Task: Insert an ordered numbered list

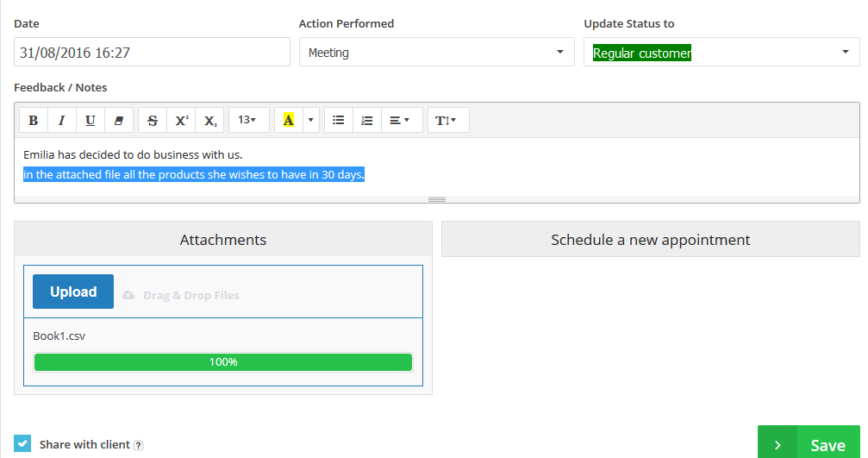Action: (x=367, y=120)
